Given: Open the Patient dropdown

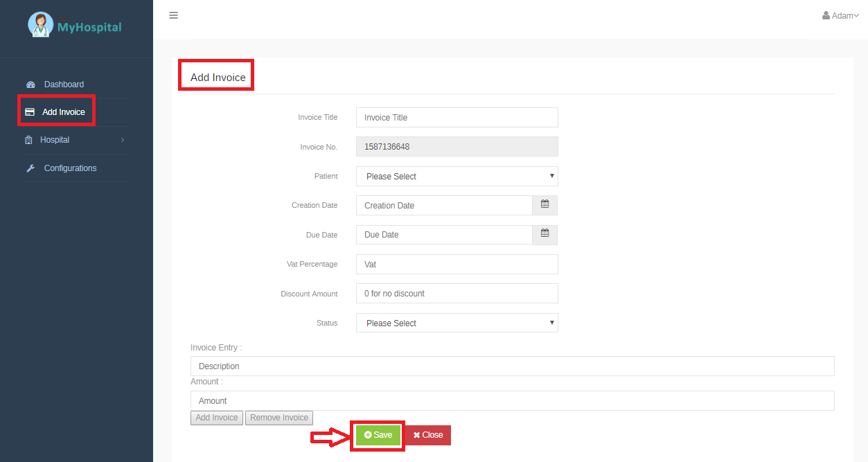Looking at the screenshot, I should tap(457, 176).
